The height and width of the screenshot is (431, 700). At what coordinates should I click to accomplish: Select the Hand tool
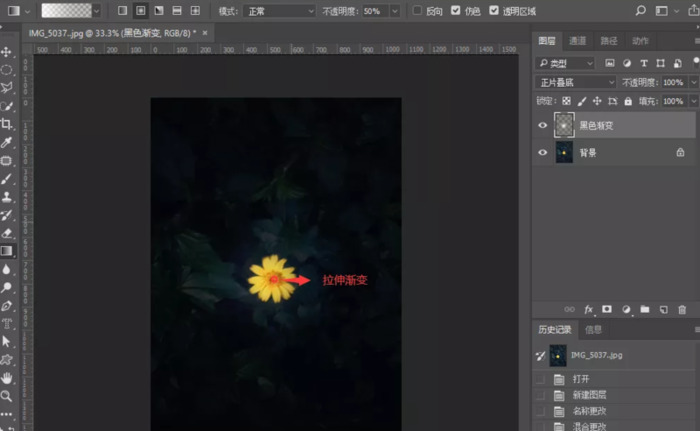coord(6,378)
